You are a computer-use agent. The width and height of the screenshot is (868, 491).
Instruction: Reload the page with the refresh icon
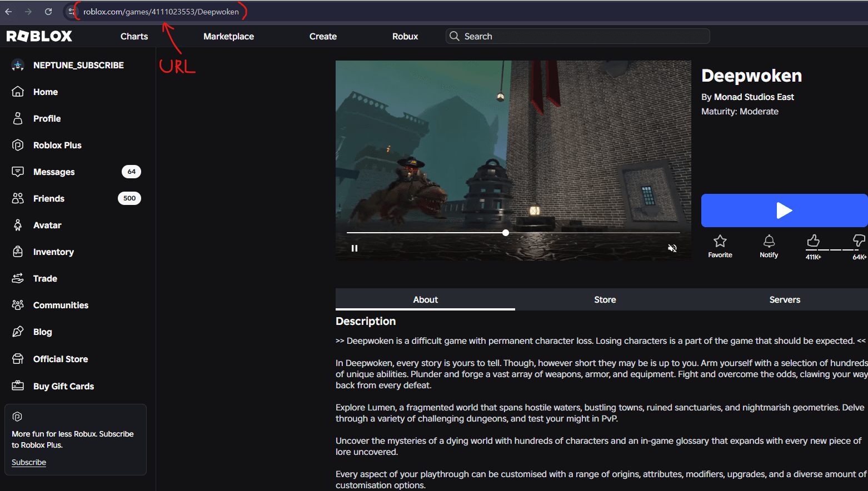pyautogui.click(x=48, y=12)
